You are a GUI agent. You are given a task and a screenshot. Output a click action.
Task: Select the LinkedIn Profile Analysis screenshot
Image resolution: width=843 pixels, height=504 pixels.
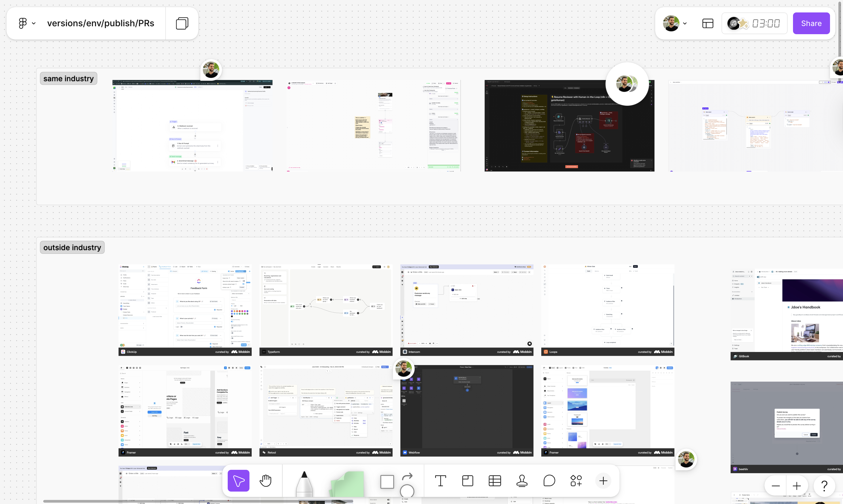point(374,126)
